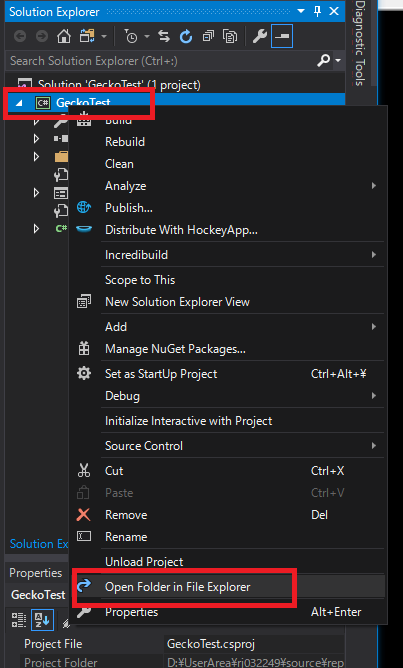
Task: Open the Diagnostic Tools side tab
Action: pyautogui.click(x=360, y=43)
